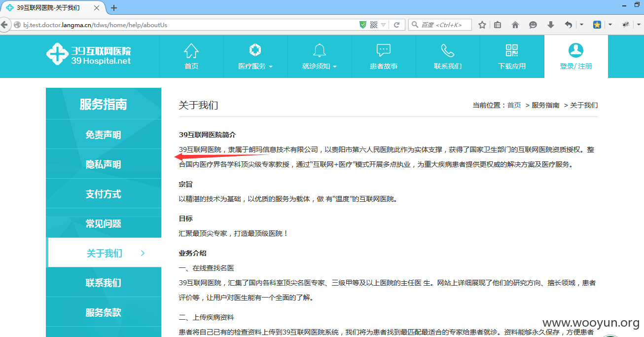This screenshot has height=337, width=644.
Task: Open the bookmarks list icon
Action: [x=498, y=25]
